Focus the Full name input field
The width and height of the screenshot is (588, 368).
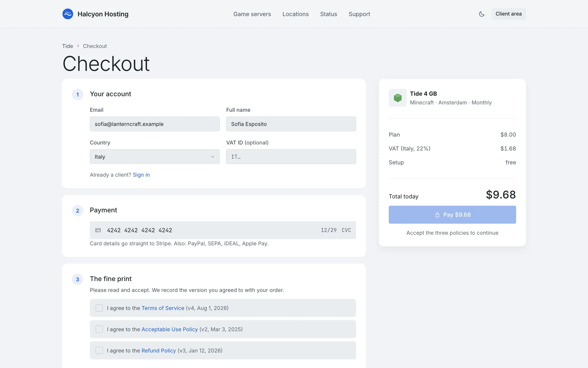pos(291,124)
